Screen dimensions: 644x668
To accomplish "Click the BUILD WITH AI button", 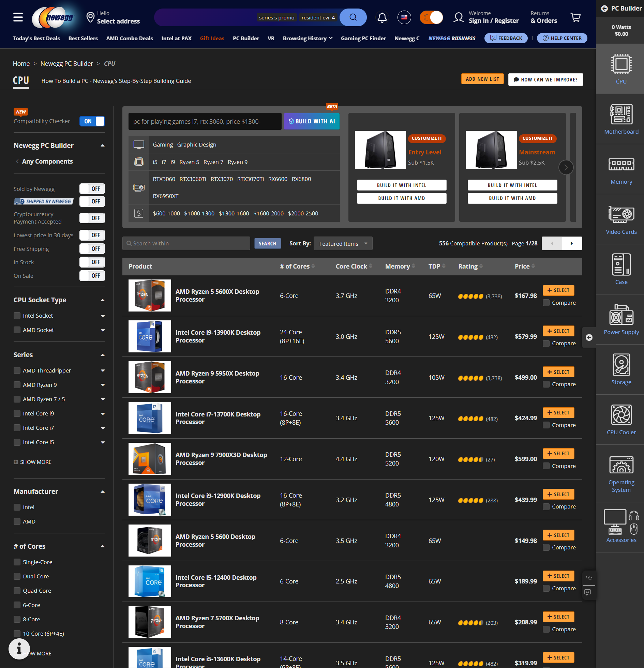I will (x=311, y=121).
